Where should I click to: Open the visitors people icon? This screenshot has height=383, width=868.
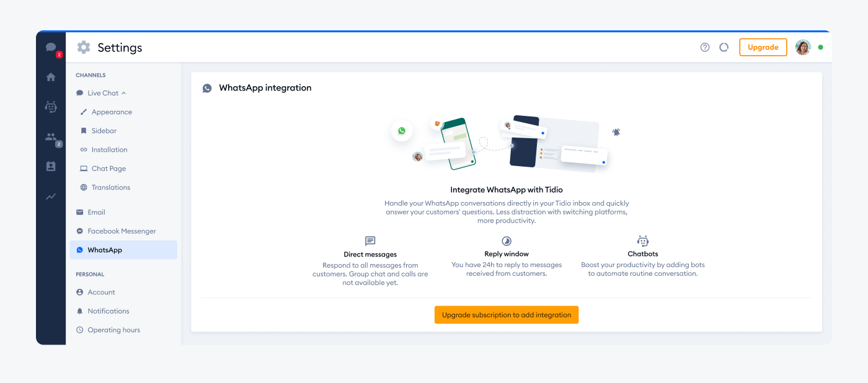click(x=51, y=137)
